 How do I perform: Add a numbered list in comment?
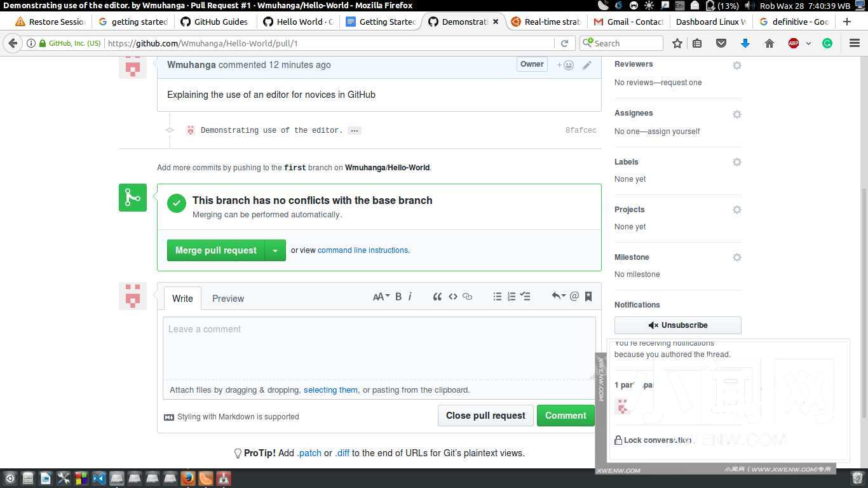pyautogui.click(x=512, y=296)
